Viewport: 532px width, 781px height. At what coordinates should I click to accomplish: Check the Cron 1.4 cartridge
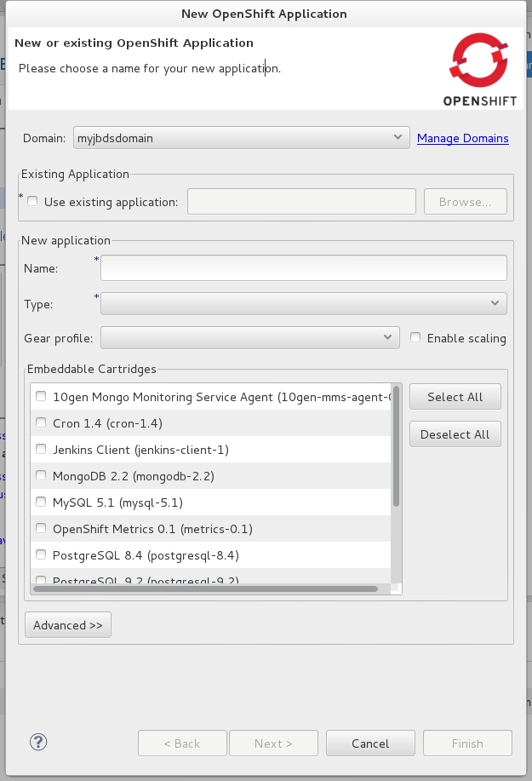pyautogui.click(x=41, y=423)
